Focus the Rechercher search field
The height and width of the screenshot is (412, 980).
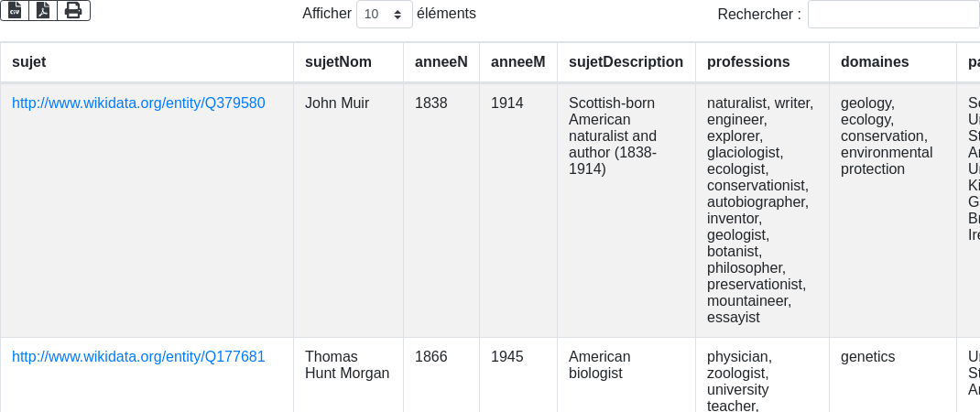[x=893, y=15]
